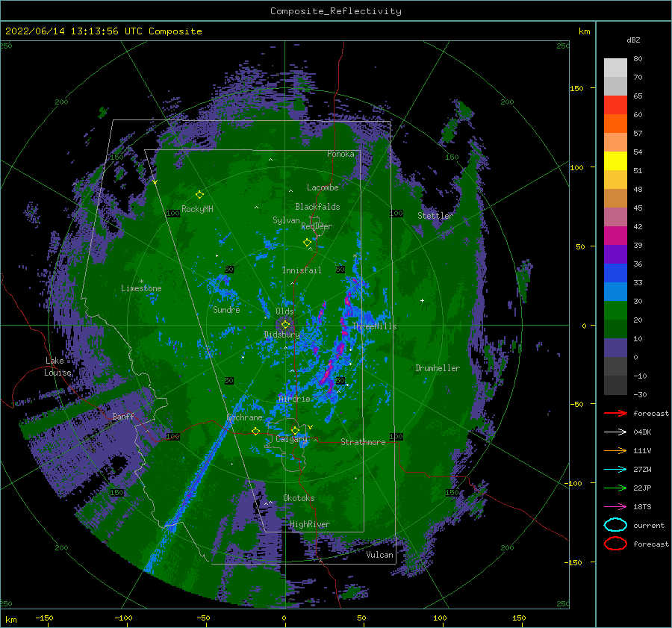Click the Blackfalds city label

click(317, 207)
